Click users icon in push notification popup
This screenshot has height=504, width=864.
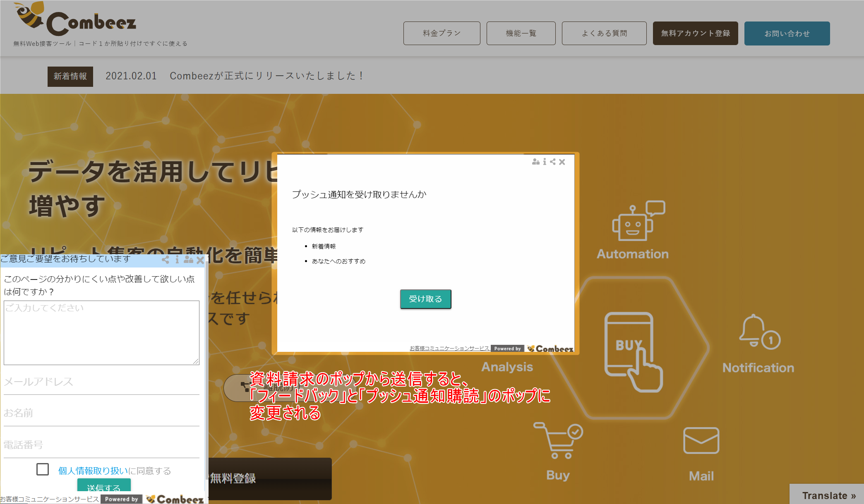536,162
